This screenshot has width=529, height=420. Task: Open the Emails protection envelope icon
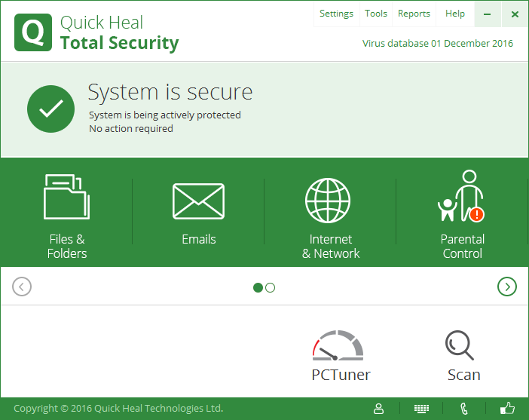point(199,202)
